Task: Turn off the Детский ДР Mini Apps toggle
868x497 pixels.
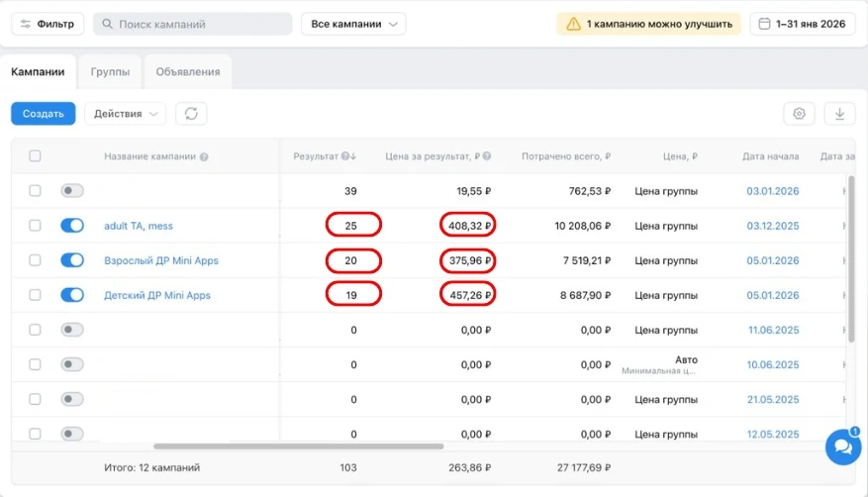Action: 72,295
